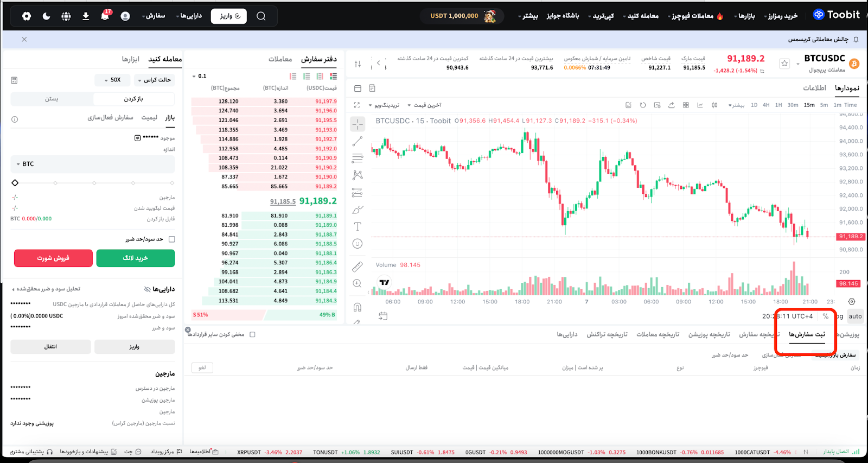
Task: Open the last price dropdown on chart
Action: [x=425, y=105]
